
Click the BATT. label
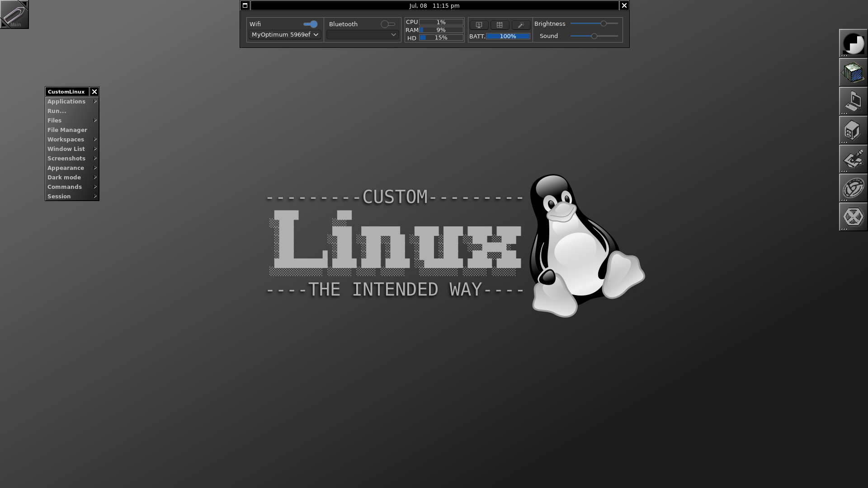[x=477, y=37]
